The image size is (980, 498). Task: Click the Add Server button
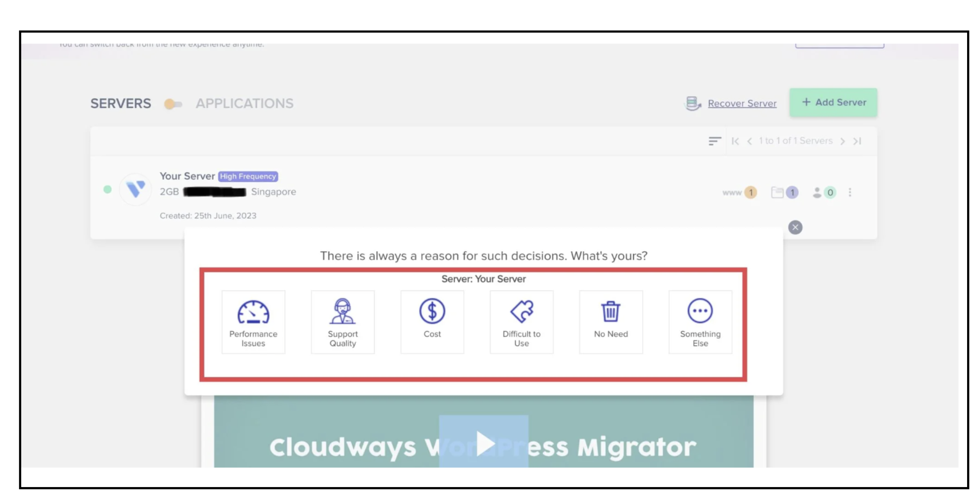[833, 102]
